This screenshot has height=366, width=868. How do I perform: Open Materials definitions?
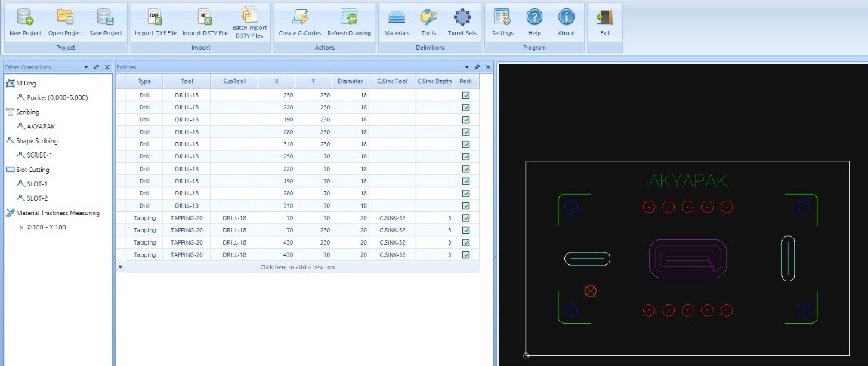tap(397, 23)
